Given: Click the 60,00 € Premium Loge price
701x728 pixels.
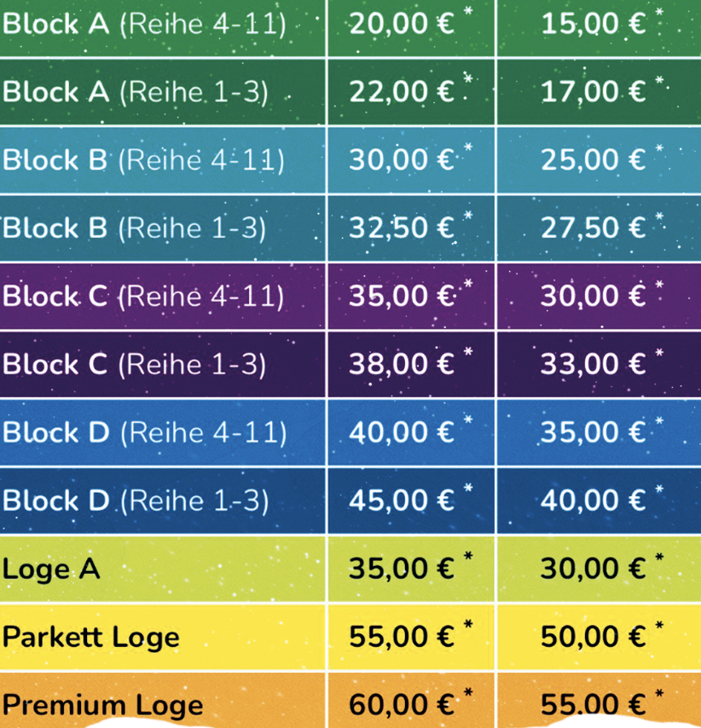Looking at the screenshot, I should pyautogui.click(x=402, y=704).
